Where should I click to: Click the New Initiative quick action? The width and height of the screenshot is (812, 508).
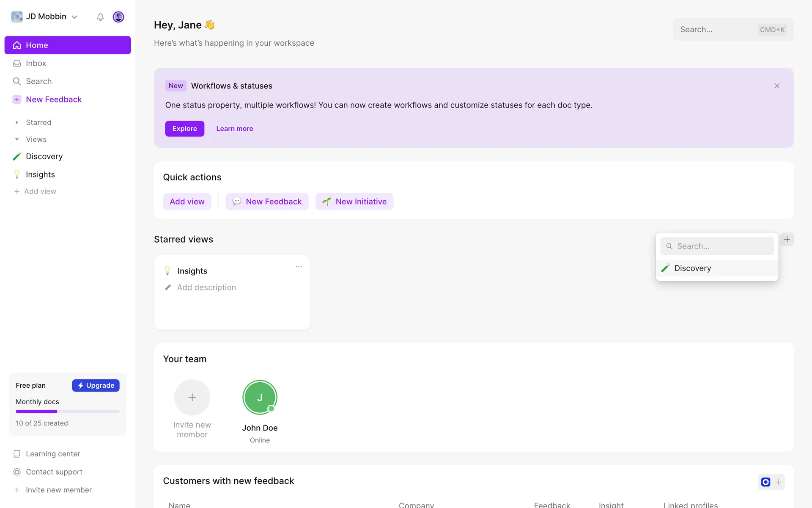coord(354,202)
